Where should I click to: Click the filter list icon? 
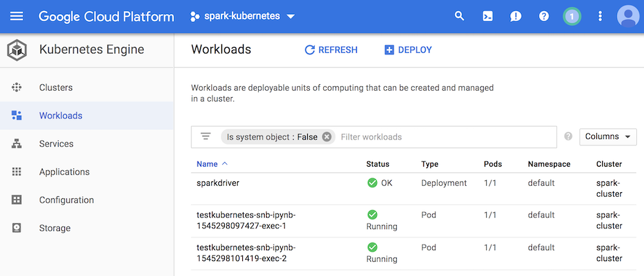click(x=206, y=136)
